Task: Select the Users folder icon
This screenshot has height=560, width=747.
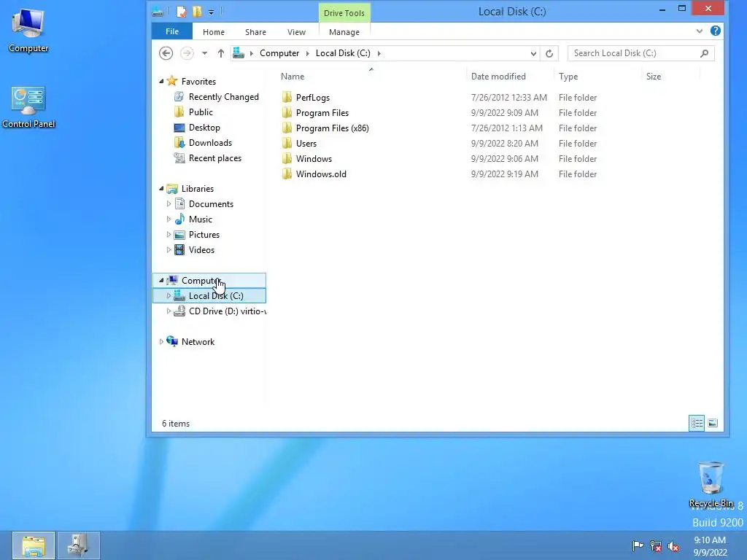Action: point(287,144)
